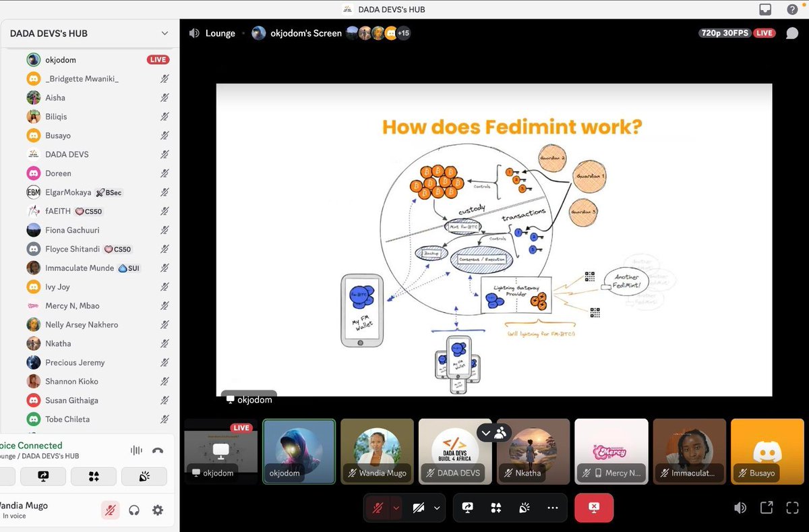This screenshot has width=809, height=532.
Task: Click the CS50 tag beside fAEITH
Action: tap(88, 211)
